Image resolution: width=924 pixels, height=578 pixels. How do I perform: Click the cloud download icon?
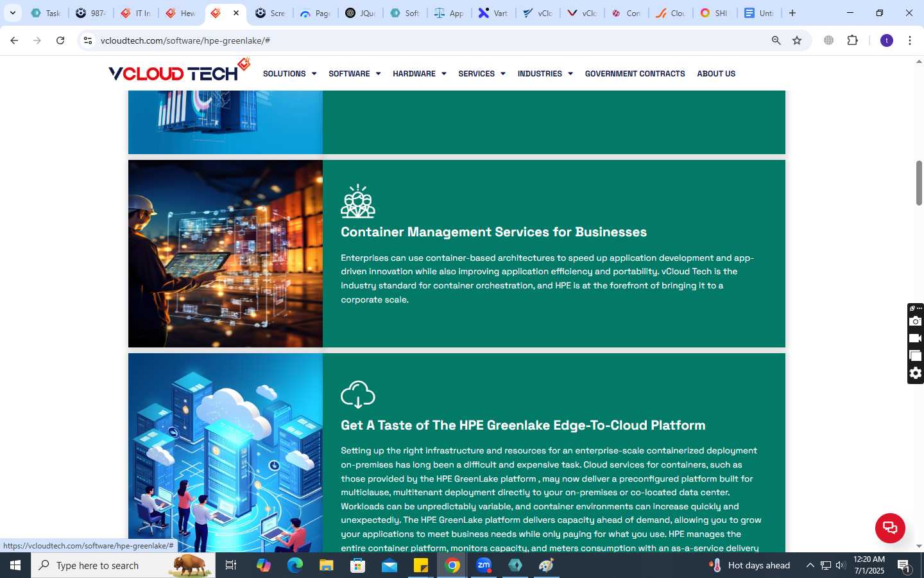point(358,394)
